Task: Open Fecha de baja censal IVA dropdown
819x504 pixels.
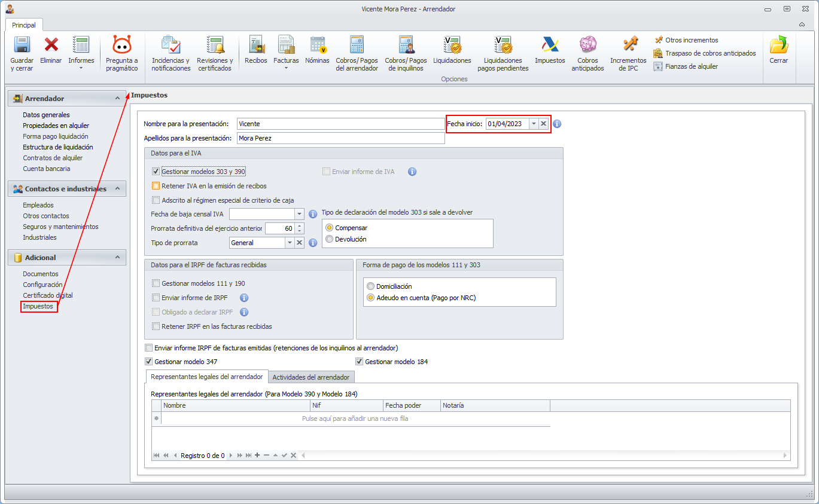Action: [300, 214]
